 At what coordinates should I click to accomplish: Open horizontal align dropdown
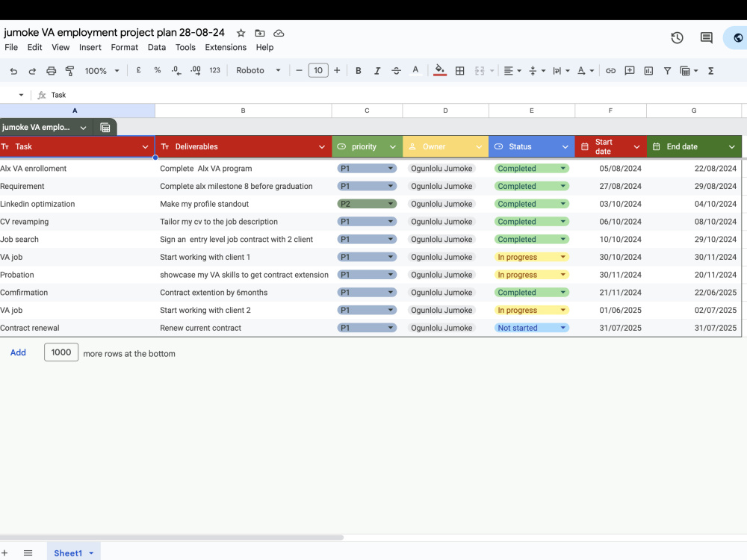tap(512, 71)
